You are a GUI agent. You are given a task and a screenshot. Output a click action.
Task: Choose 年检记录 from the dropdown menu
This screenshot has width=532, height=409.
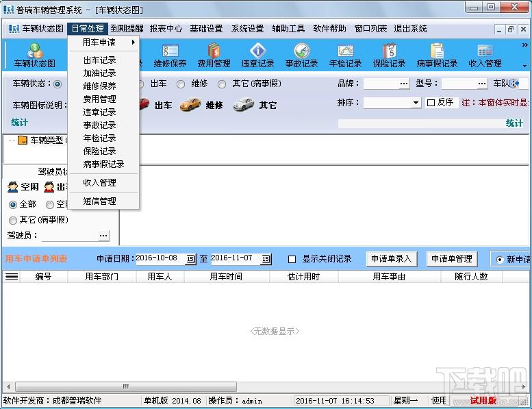click(x=100, y=138)
